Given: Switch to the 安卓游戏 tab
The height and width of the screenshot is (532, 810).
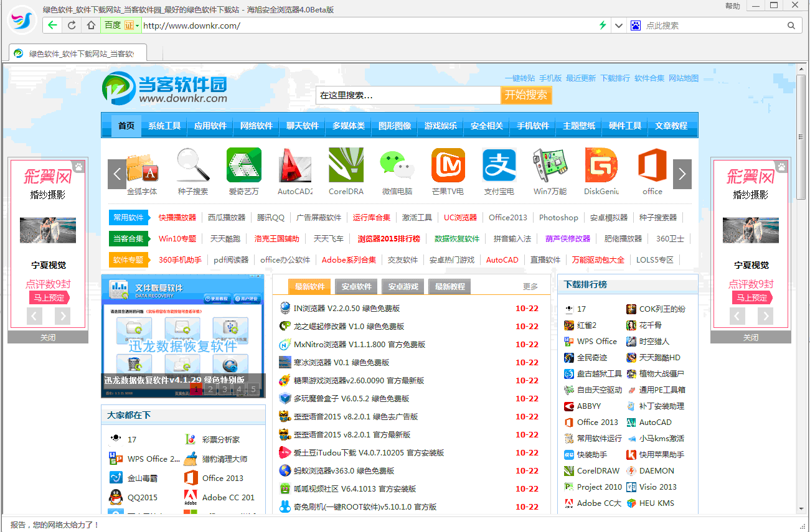Looking at the screenshot, I should [403, 287].
